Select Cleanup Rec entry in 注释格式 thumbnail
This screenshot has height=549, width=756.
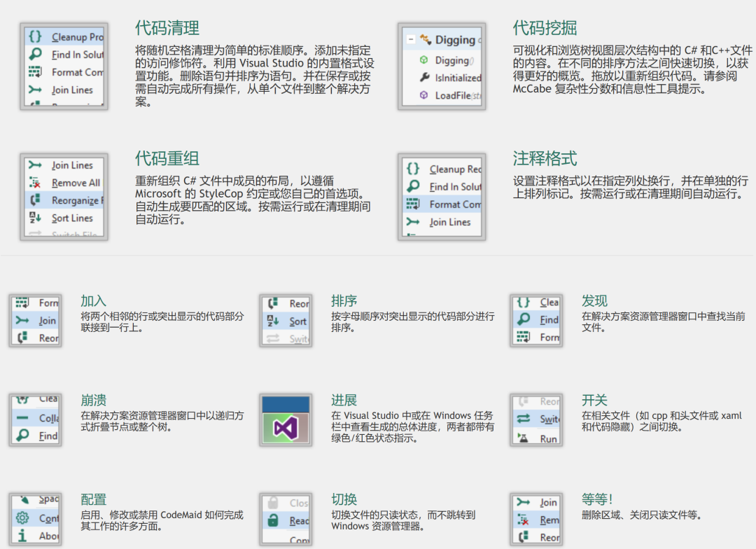(x=442, y=169)
